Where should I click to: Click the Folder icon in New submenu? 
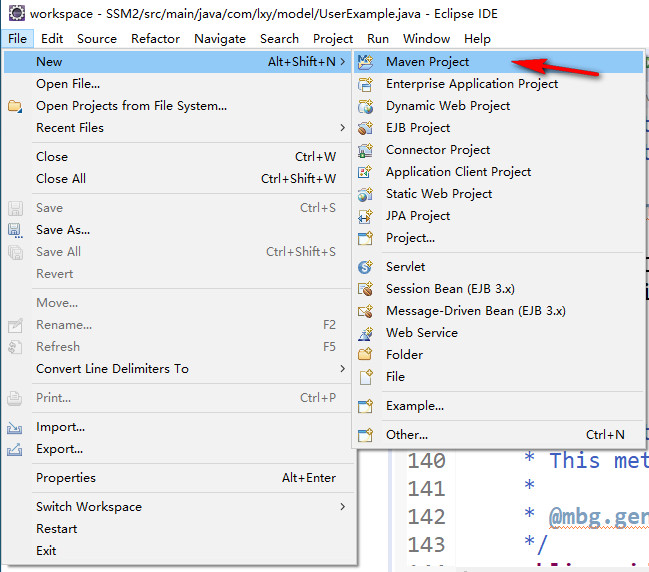click(x=365, y=355)
